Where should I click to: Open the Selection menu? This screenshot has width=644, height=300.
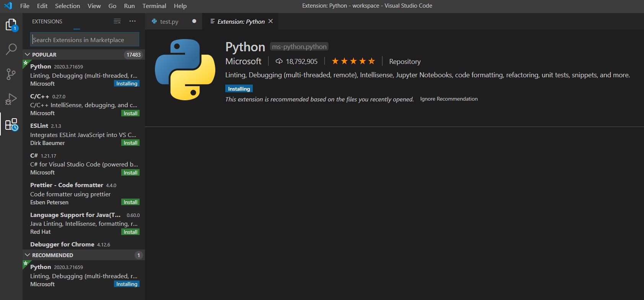click(x=67, y=6)
